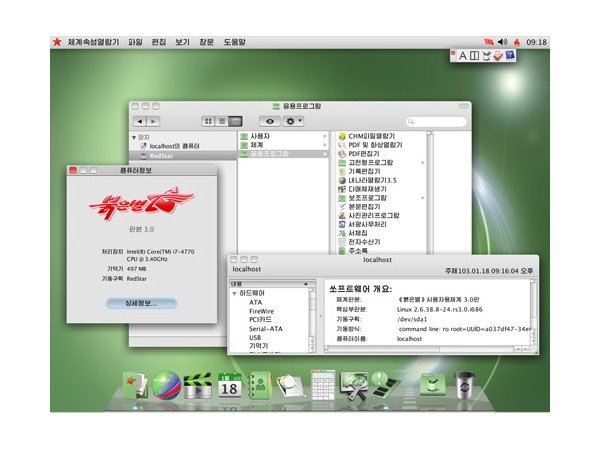The width and height of the screenshot is (600, 450).
Task: Select 기억기 in hardware tree
Action: click(x=259, y=346)
